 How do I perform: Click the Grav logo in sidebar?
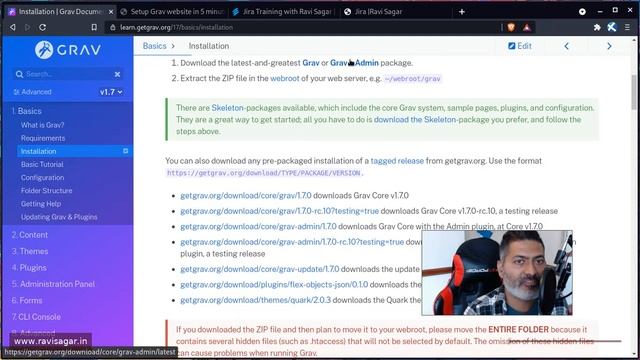[68, 50]
